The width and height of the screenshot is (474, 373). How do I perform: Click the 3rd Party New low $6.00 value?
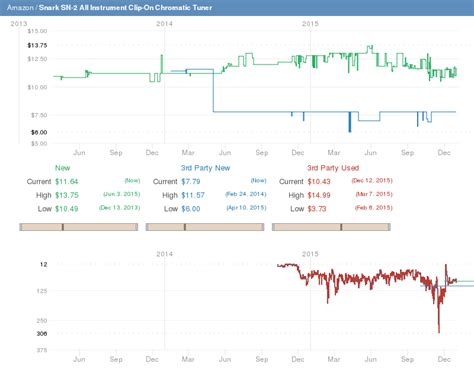pos(191,209)
